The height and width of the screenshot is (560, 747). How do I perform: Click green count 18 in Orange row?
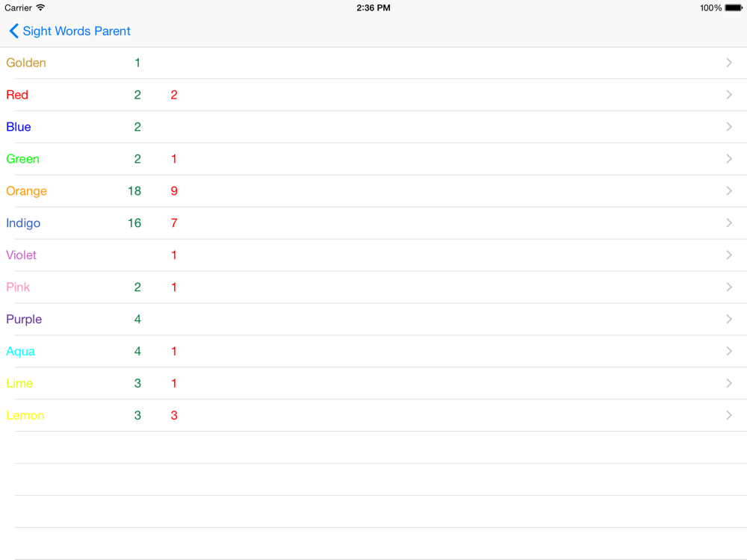click(134, 191)
